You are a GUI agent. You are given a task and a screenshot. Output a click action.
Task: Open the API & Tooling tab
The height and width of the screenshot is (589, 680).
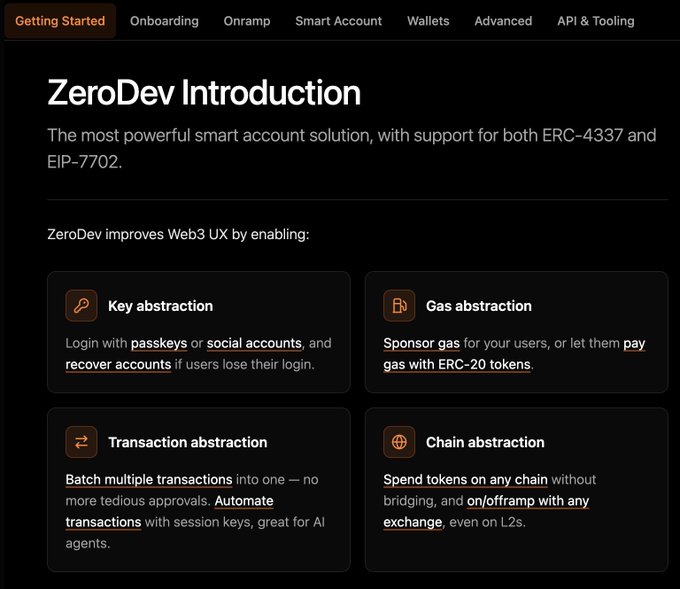[596, 21]
